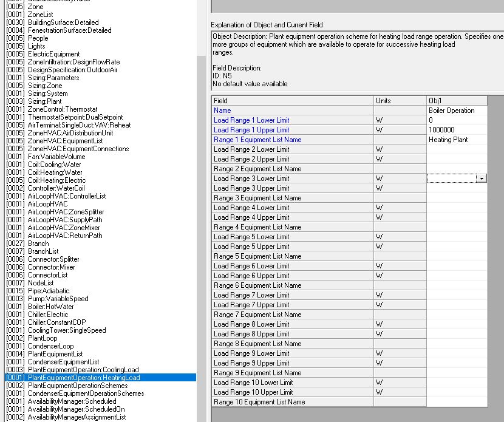Select Boiler:HotWater class list entry
Screen dimensions: 504x422
50,307
